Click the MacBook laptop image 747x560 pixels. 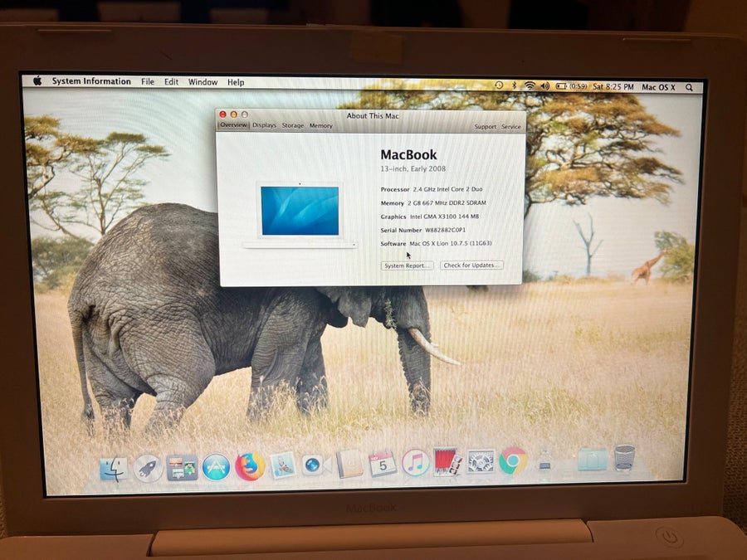click(x=300, y=215)
